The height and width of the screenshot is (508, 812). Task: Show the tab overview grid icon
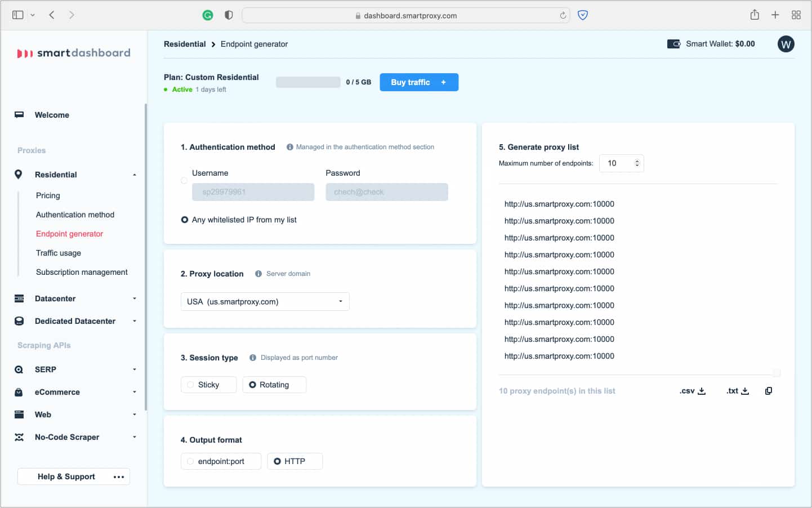(x=796, y=15)
